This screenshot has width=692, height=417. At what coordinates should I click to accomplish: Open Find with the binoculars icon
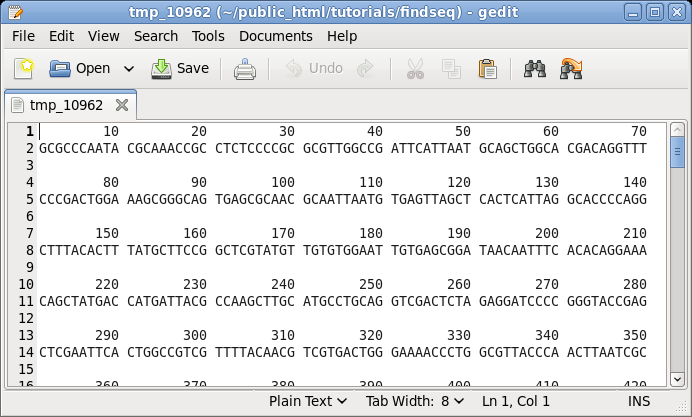pos(535,69)
